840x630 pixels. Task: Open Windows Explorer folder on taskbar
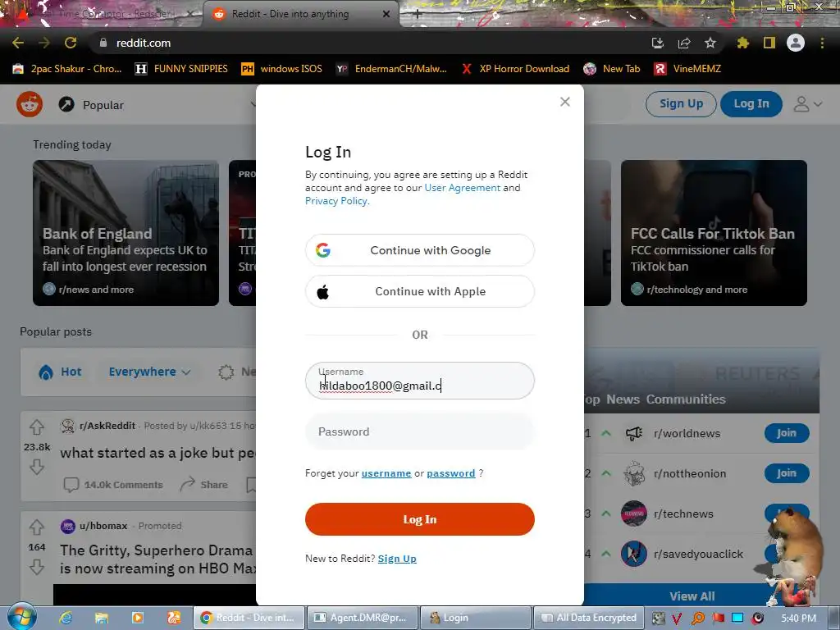pyautogui.click(x=101, y=618)
